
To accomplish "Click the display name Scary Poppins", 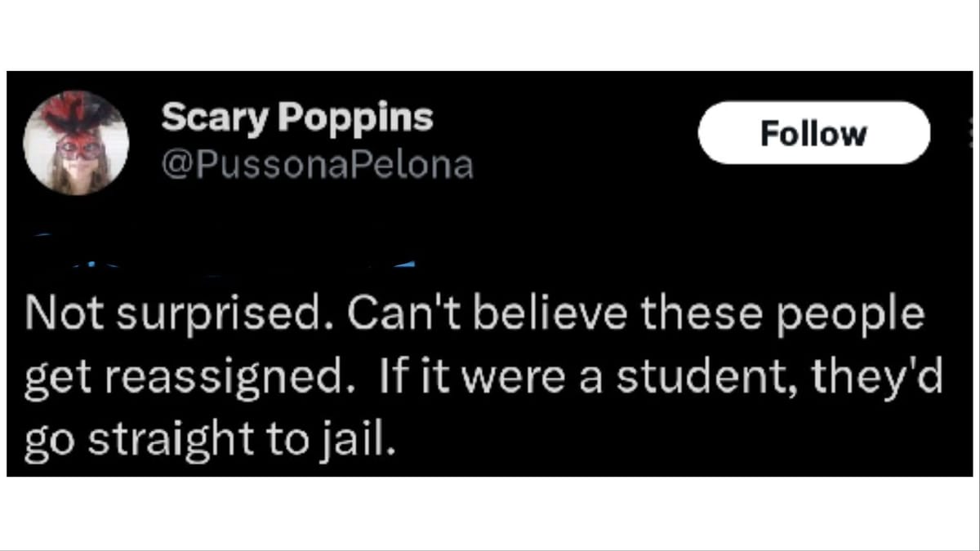I will 298,116.
